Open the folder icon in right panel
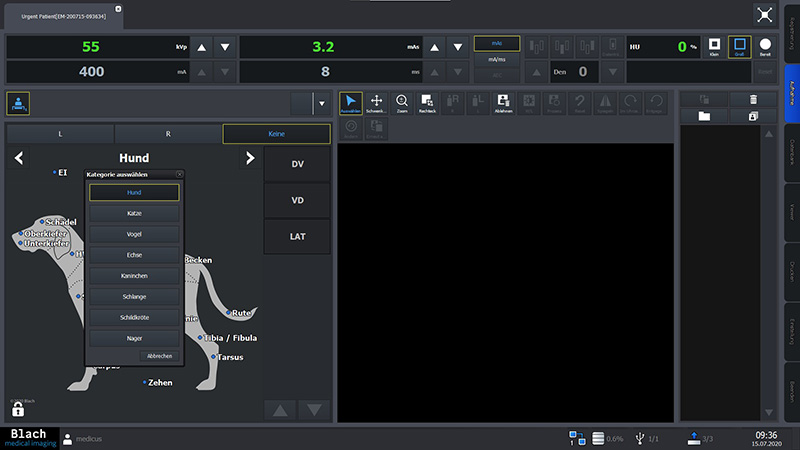The image size is (800, 450). click(x=704, y=116)
